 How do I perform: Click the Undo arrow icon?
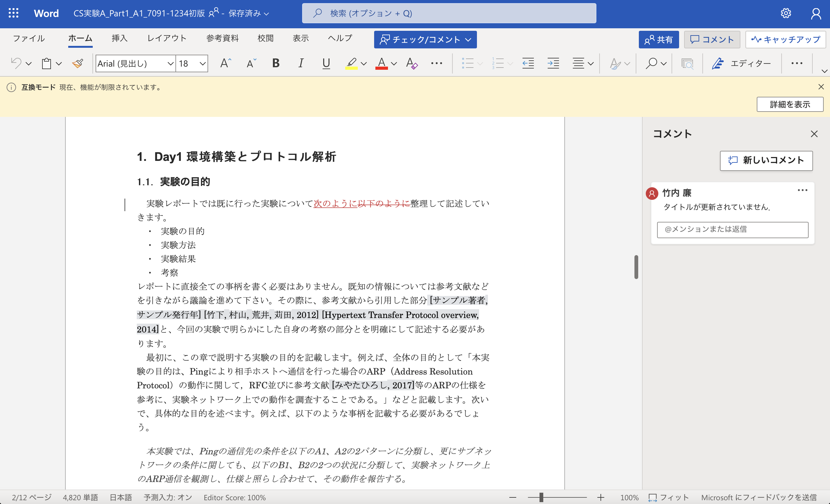tap(16, 63)
